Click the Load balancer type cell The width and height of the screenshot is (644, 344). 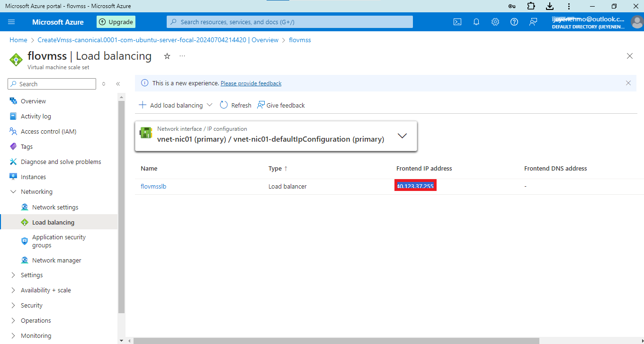pyautogui.click(x=287, y=186)
